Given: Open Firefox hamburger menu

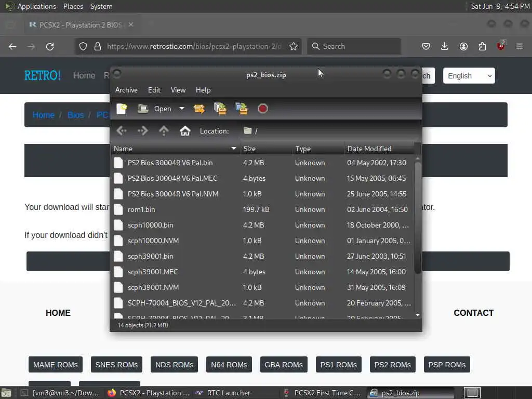Looking at the screenshot, I should pyautogui.click(x=520, y=46).
